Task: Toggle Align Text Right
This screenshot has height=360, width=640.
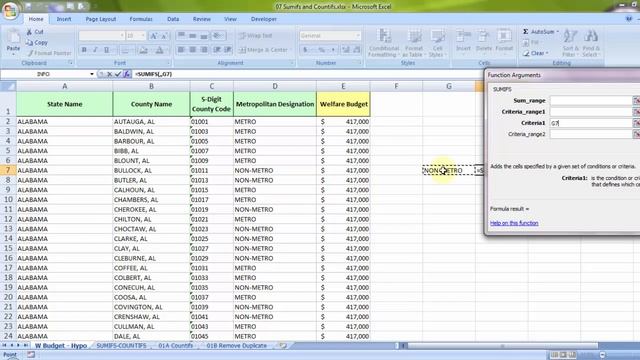Action: pyautogui.click(x=204, y=50)
